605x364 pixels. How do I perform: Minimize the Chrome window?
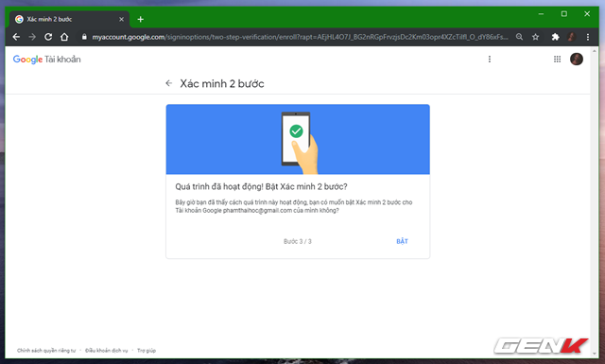point(541,14)
